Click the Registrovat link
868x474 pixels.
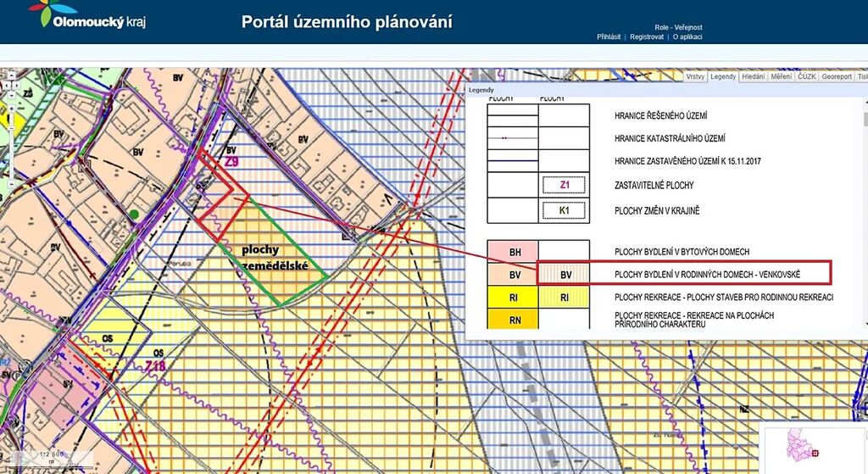(648, 37)
